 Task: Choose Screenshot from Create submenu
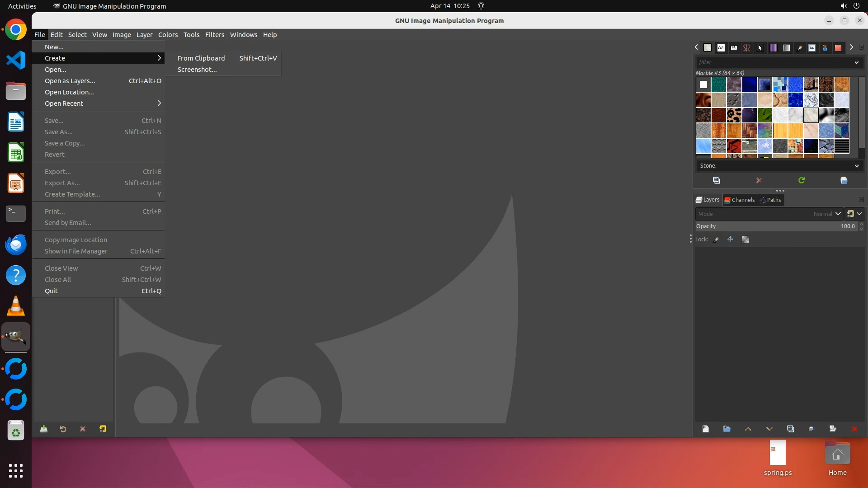[x=197, y=70]
